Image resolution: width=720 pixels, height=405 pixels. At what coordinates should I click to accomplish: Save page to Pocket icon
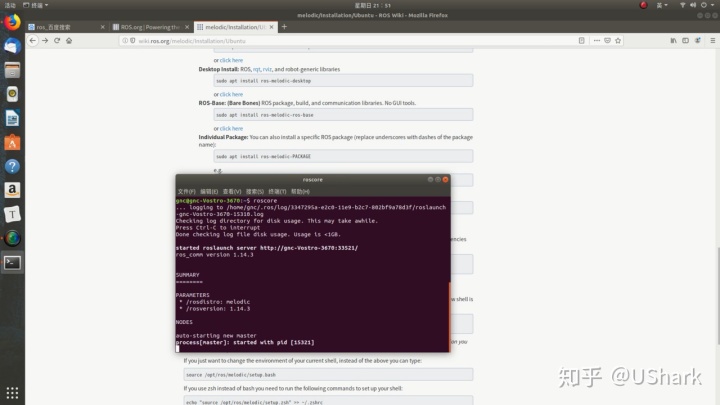tap(608, 40)
